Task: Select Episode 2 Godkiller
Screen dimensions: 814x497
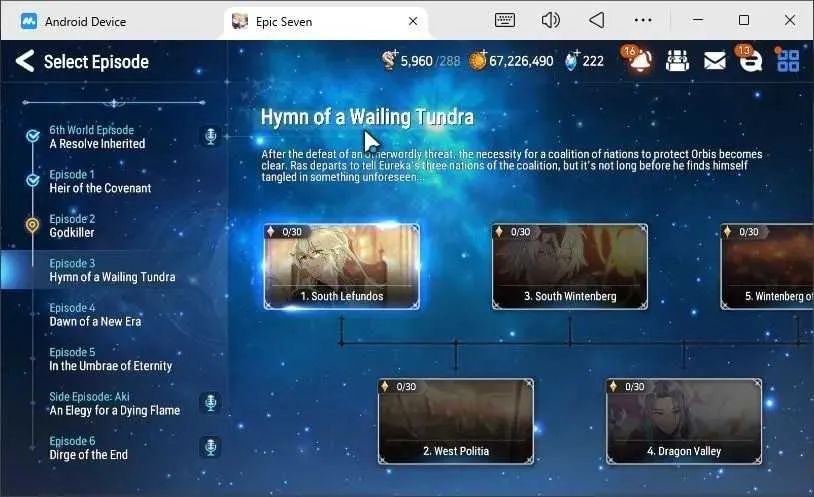Action: point(113,226)
